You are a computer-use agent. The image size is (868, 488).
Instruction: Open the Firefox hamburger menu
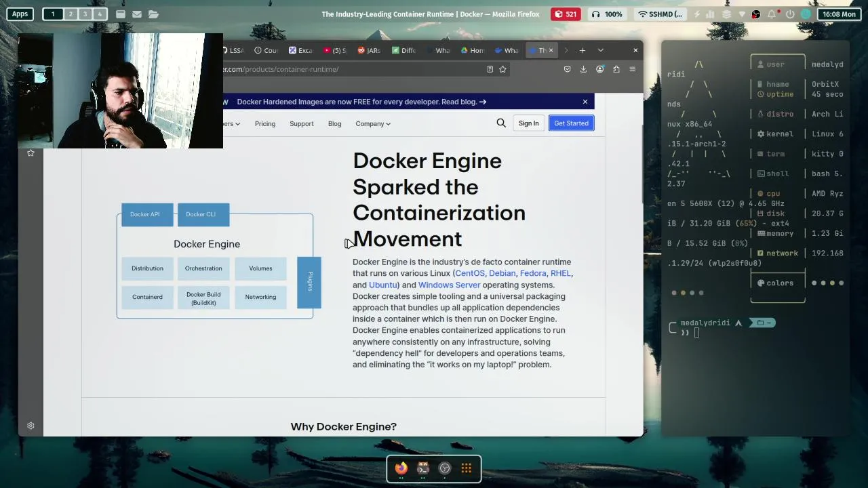(632, 69)
